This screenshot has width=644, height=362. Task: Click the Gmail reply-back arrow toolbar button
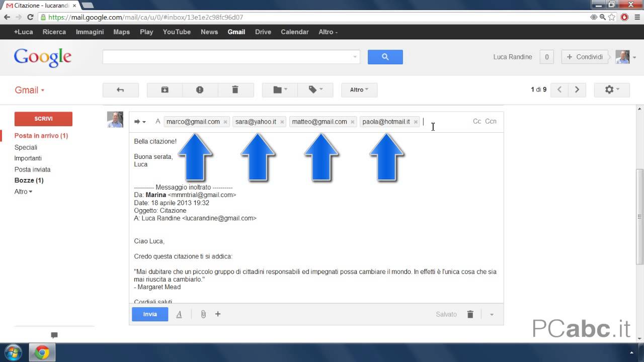(120, 90)
